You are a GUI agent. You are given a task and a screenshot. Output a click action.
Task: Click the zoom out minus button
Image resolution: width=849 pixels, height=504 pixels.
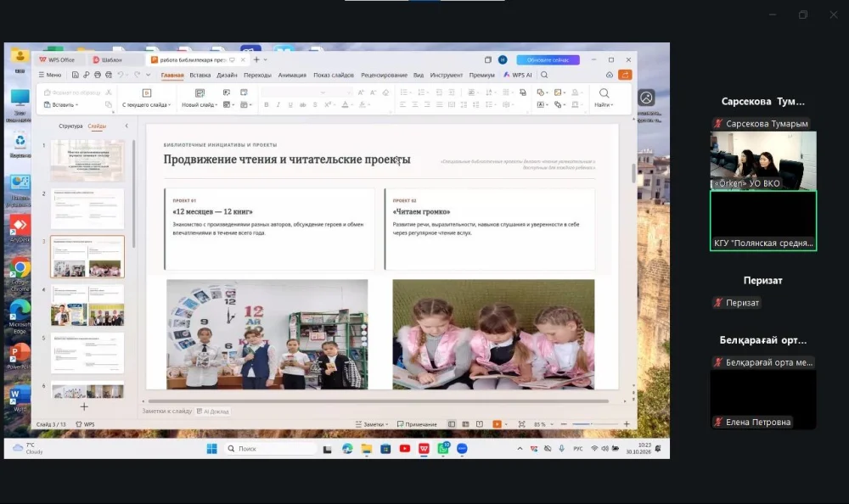coord(564,424)
